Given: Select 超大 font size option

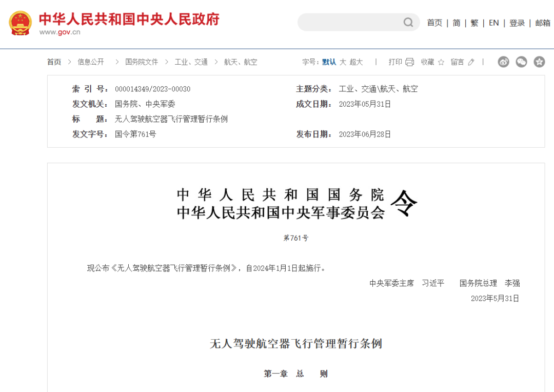Looking at the screenshot, I should (356, 62).
